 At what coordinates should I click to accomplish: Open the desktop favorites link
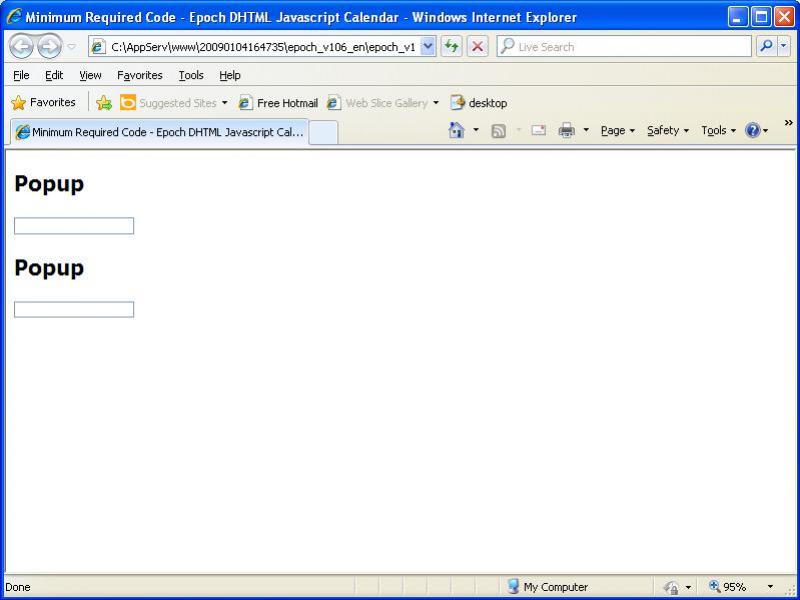[479, 103]
